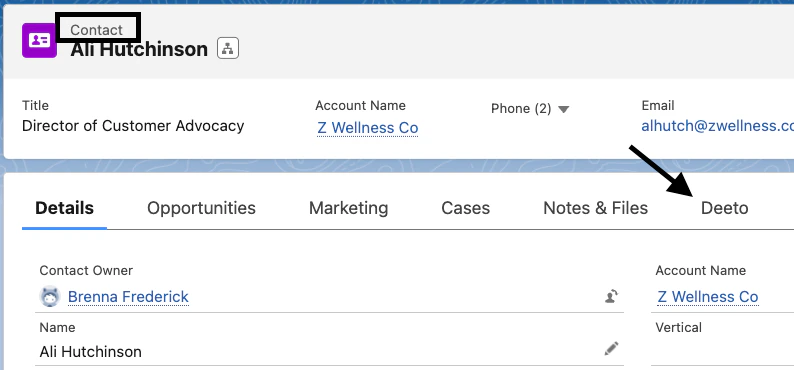The height and width of the screenshot is (370, 794).
Task: Click the Ali Hutchinson record heading
Action: [x=139, y=49]
